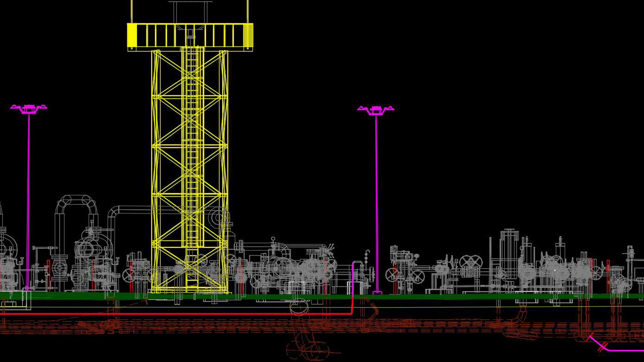Select the pair of gray handwheel valves
This screenshot has height=362, width=644.
pyautogui.click(x=470, y=262)
